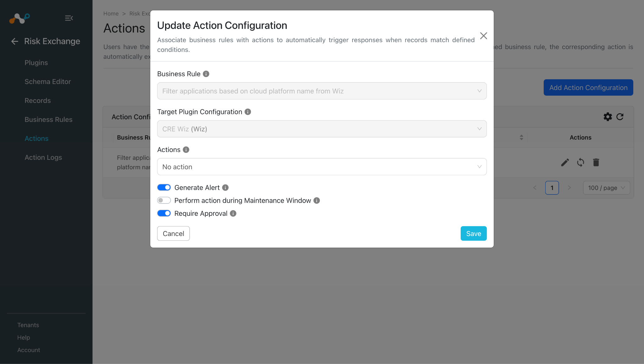Viewport: 644px width, 364px height.
Task: Expand the 100 / page size dropdown
Action: point(606,188)
